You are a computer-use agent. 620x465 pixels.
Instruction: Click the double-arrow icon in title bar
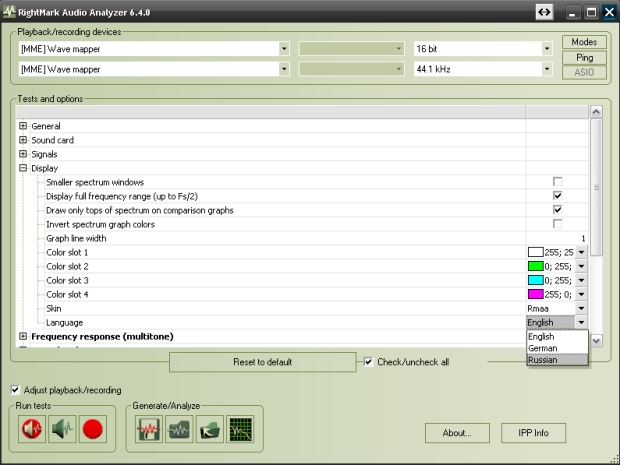tap(544, 12)
